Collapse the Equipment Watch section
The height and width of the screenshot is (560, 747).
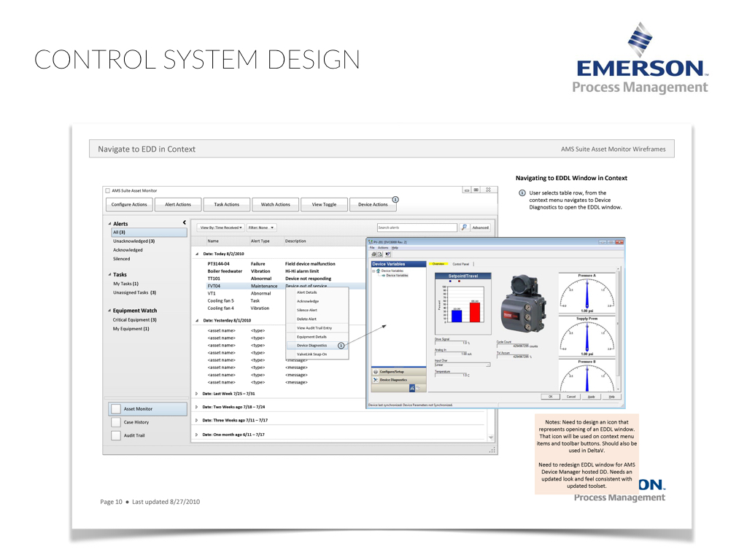[x=109, y=311]
